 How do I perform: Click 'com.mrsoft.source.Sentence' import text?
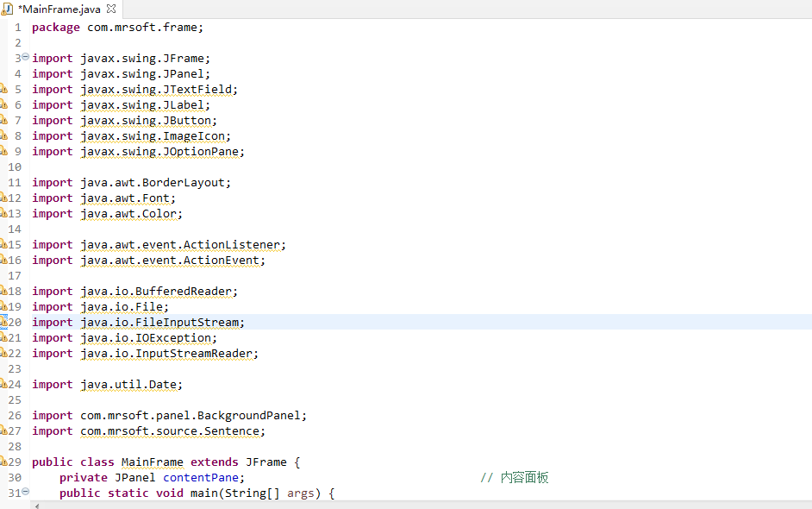click(x=170, y=431)
